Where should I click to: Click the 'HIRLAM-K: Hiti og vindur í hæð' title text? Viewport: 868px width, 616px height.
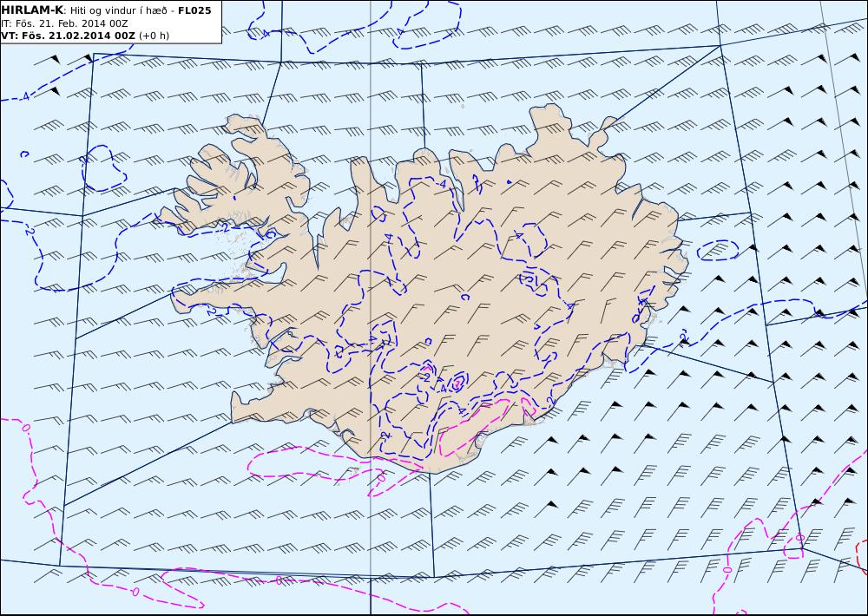pyautogui.click(x=106, y=10)
